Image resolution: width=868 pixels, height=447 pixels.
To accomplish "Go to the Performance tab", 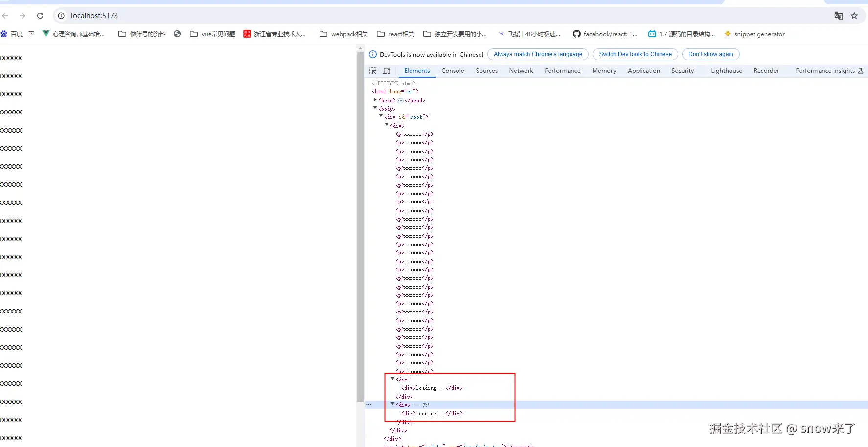I will [x=563, y=71].
